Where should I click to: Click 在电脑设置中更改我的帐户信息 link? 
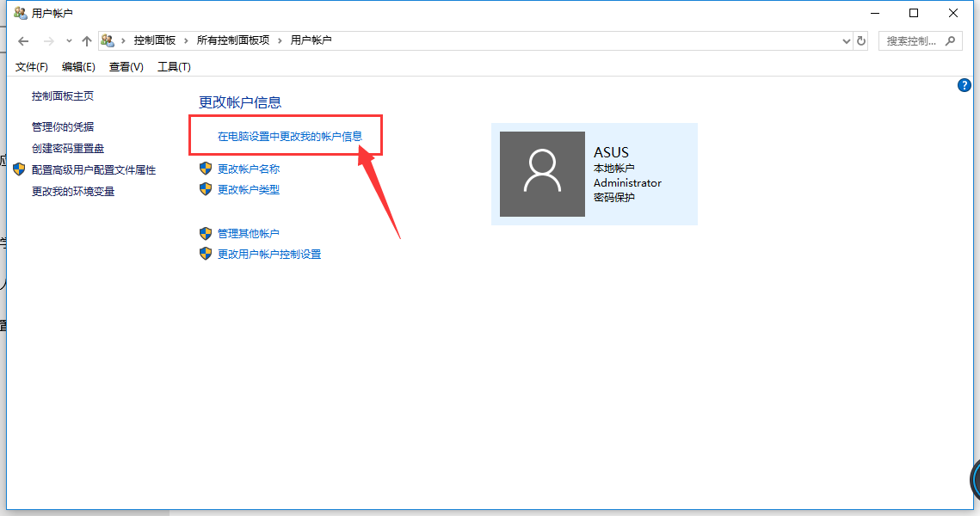290,136
